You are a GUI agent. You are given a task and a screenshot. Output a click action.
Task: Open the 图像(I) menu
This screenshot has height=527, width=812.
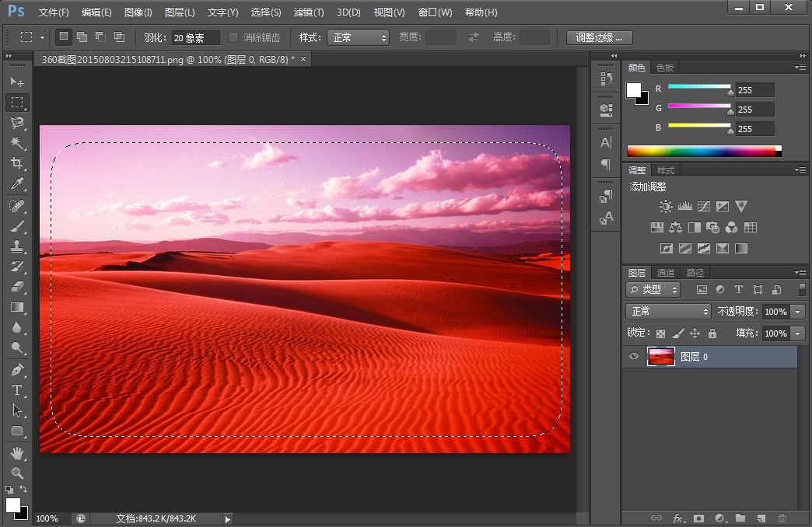pyautogui.click(x=138, y=12)
